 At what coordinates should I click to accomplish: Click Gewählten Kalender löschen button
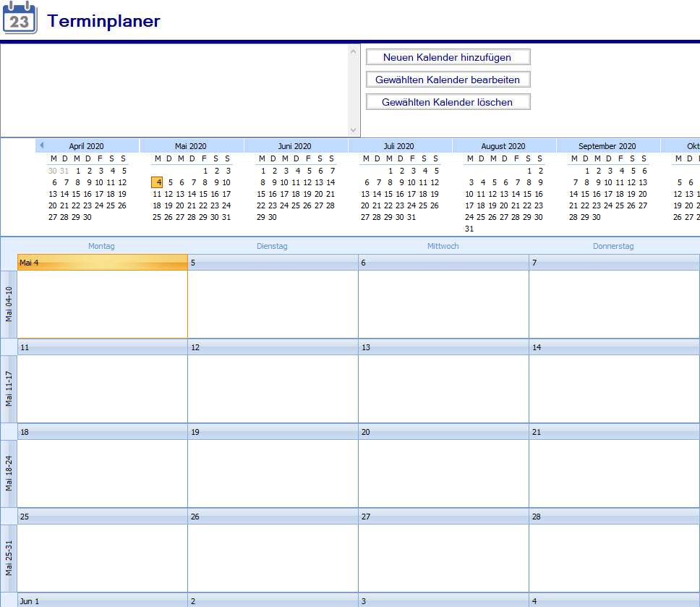[448, 102]
